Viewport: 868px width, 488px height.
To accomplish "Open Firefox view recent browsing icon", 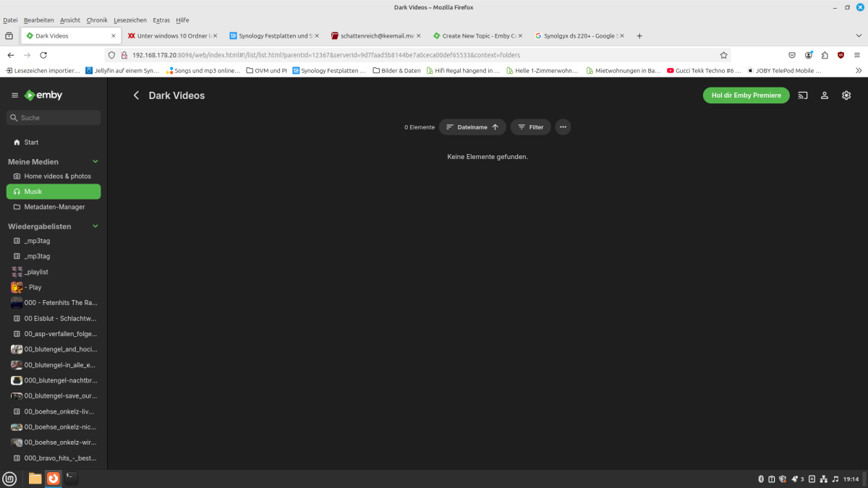I will (9, 35).
